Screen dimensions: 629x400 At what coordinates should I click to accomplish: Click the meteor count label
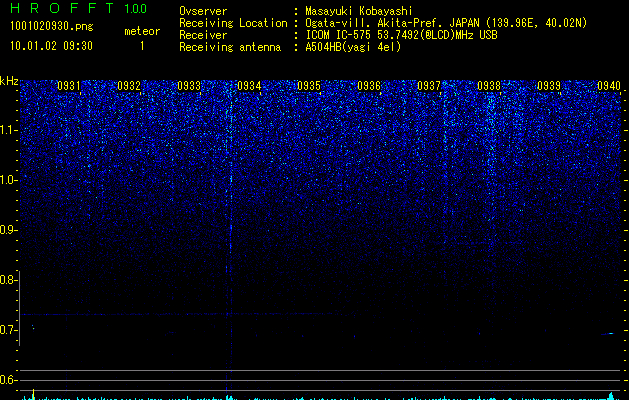click(x=142, y=31)
